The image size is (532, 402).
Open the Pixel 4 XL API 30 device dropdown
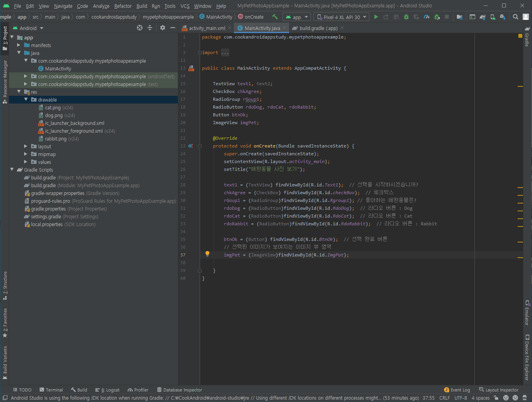[x=341, y=17]
